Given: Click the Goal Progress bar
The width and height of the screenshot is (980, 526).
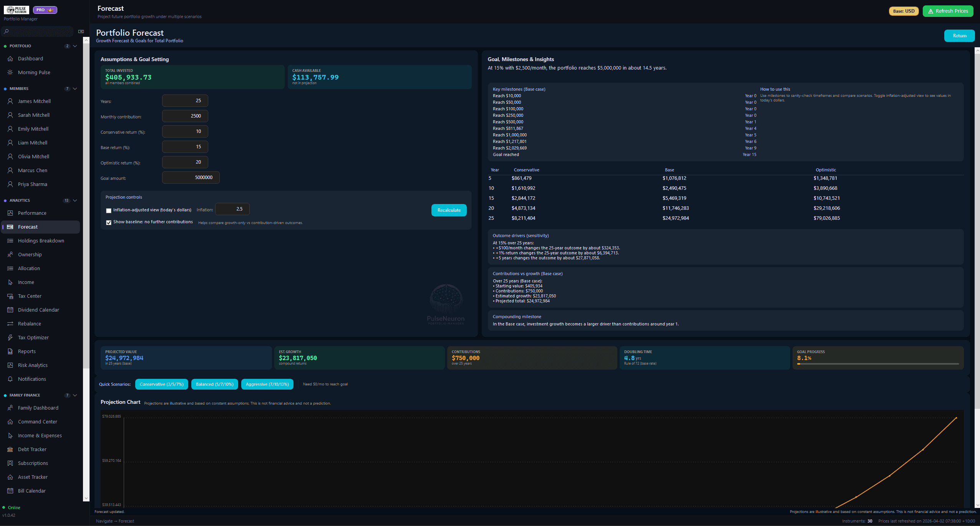Looking at the screenshot, I should 878,364.
